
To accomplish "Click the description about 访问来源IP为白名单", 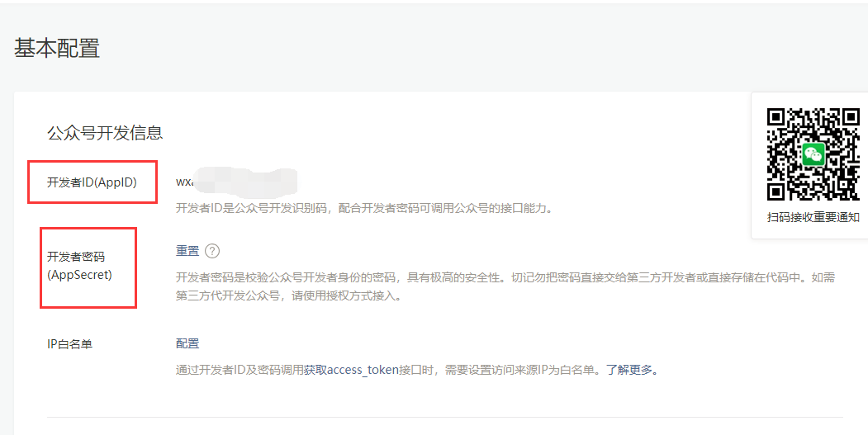I will pyautogui.click(x=417, y=370).
